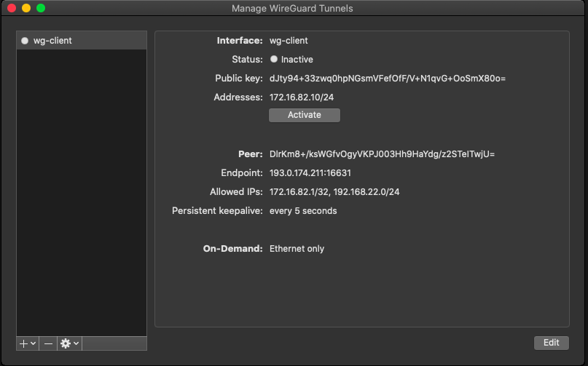
Task: Zoom the window with the green button
Action: 41,8
